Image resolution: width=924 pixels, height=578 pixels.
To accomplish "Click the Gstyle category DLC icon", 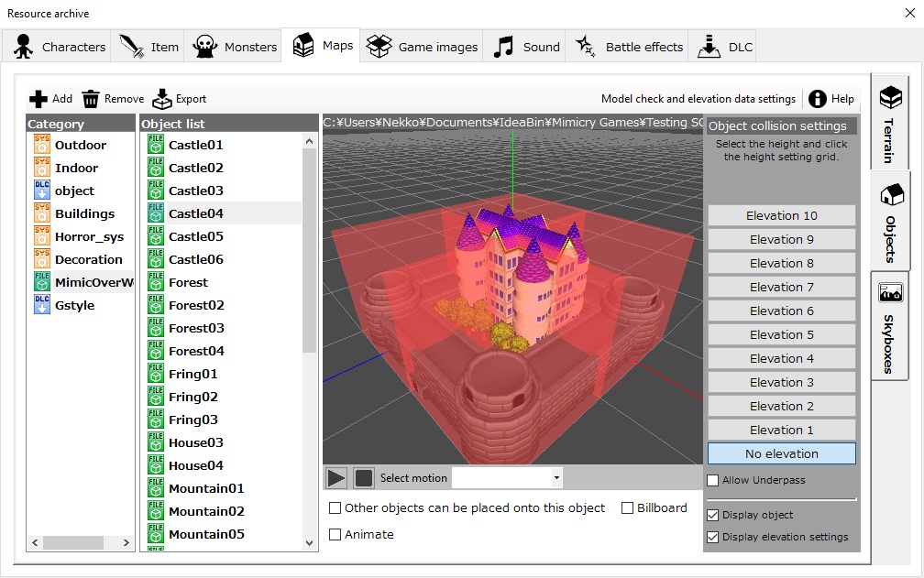I will [42, 305].
